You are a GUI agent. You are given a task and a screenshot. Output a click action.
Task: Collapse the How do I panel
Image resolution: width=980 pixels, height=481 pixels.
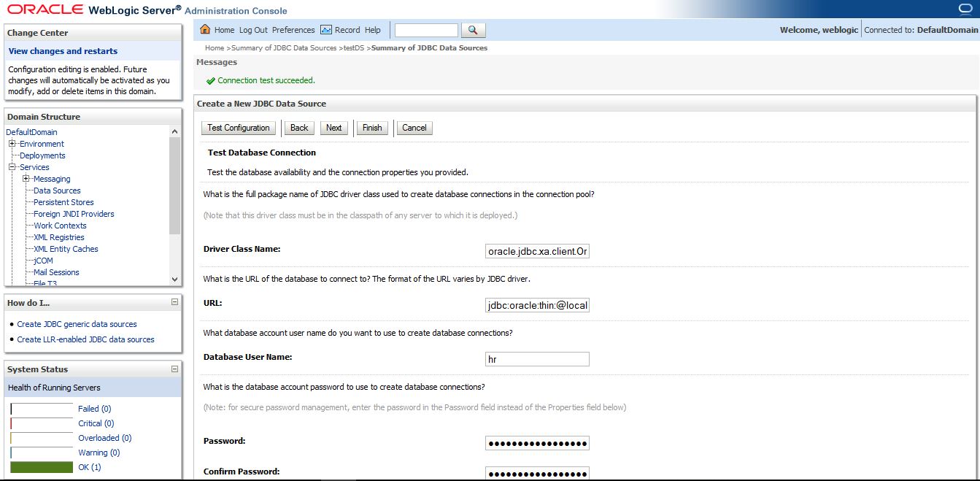click(174, 302)
